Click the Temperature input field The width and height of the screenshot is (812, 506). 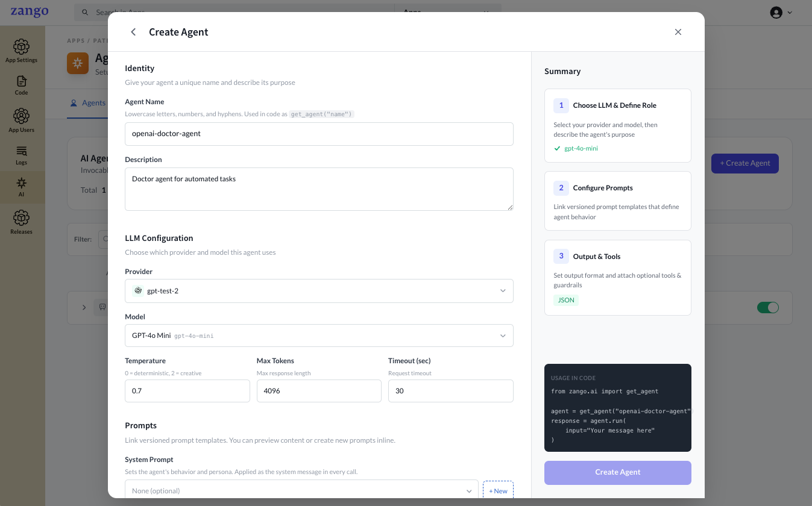point(187,391)
